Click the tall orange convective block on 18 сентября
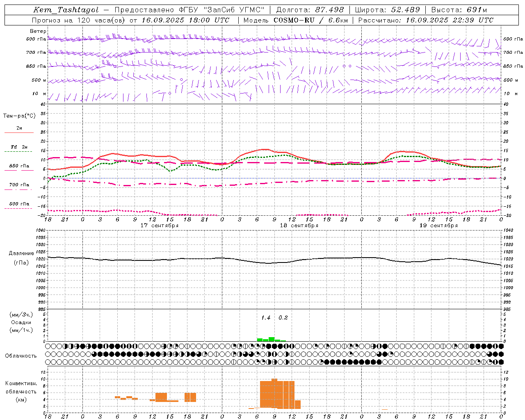Viewport: 525px width, 420px height. click(277, 394)
